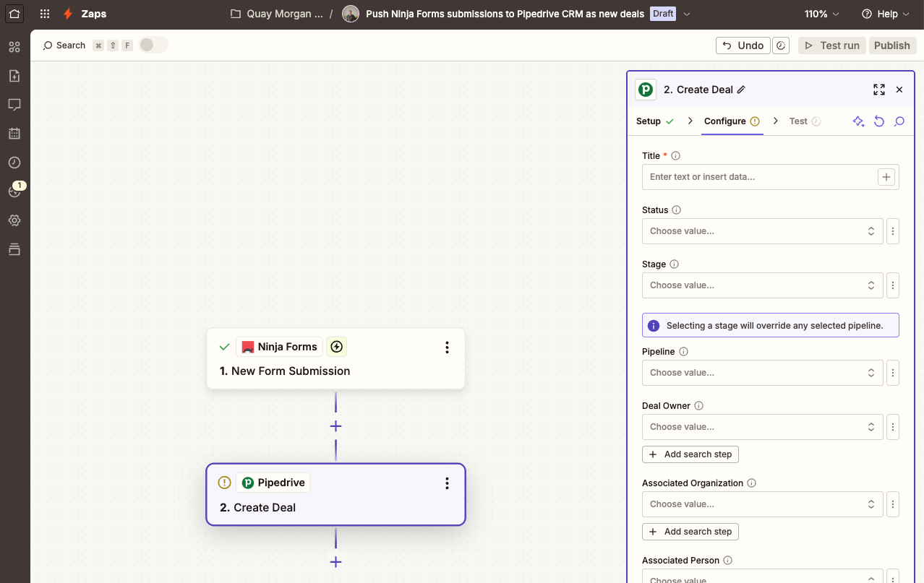This screenshot has width=924, height=583.
Task: Click the Zap title text
Action: 505,14
